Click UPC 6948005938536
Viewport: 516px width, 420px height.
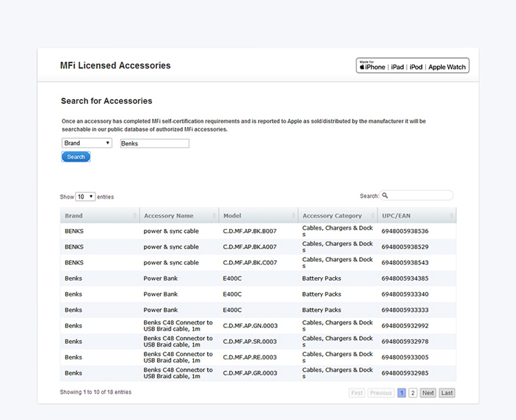pyautogui.click(x=405, y=231)
